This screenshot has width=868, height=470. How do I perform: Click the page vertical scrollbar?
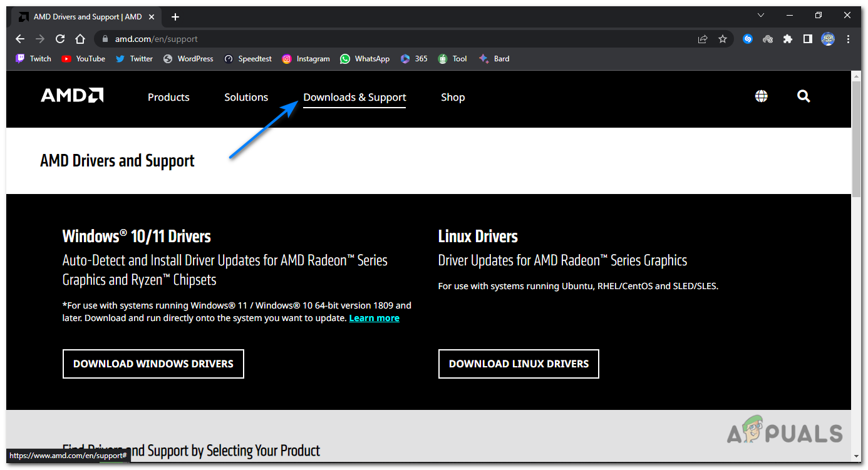click(x=857, y=250)
